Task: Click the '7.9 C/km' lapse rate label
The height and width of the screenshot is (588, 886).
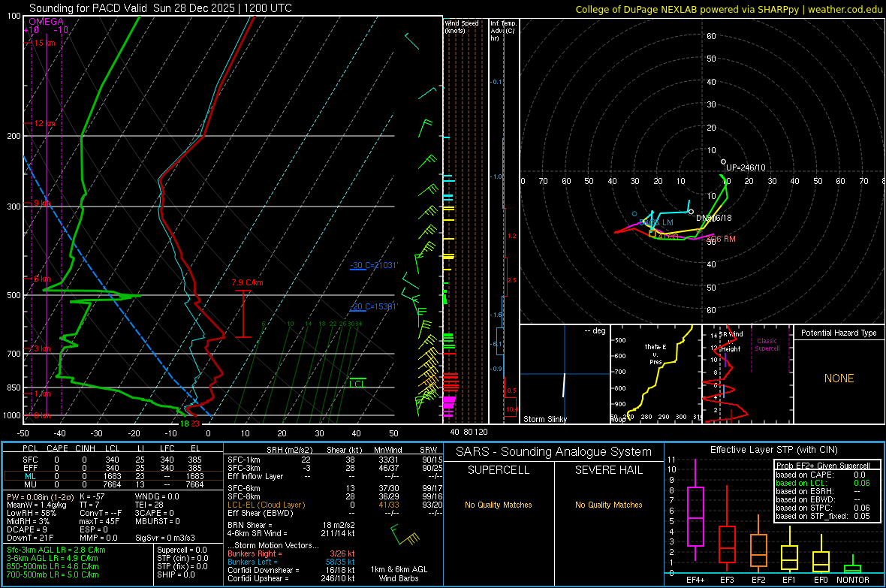Action: coord(248,282)
